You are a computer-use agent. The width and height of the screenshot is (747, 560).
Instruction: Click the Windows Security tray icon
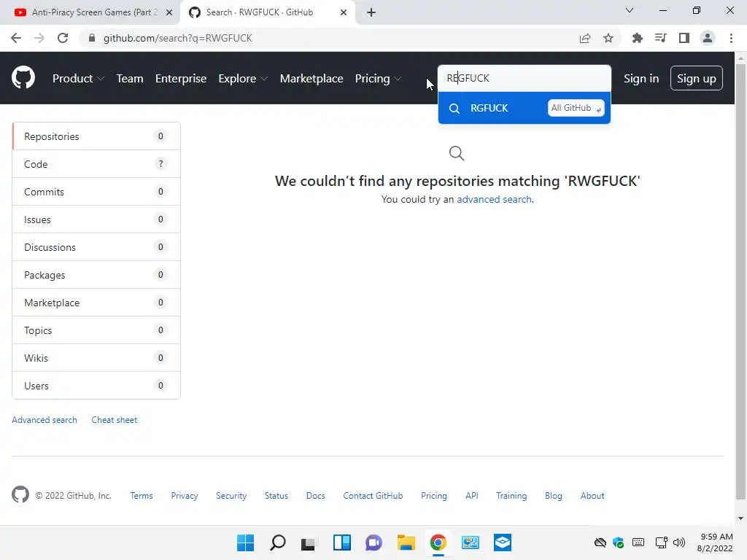click(619, 542)
